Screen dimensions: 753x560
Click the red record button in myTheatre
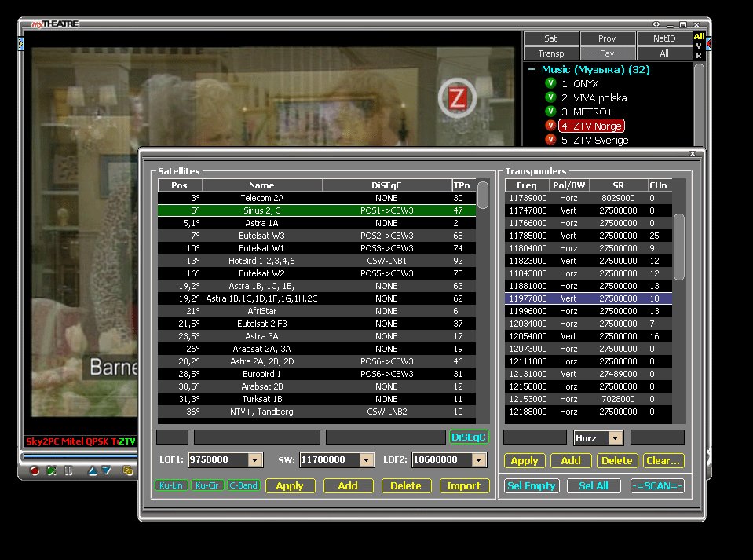click(35, 470)
